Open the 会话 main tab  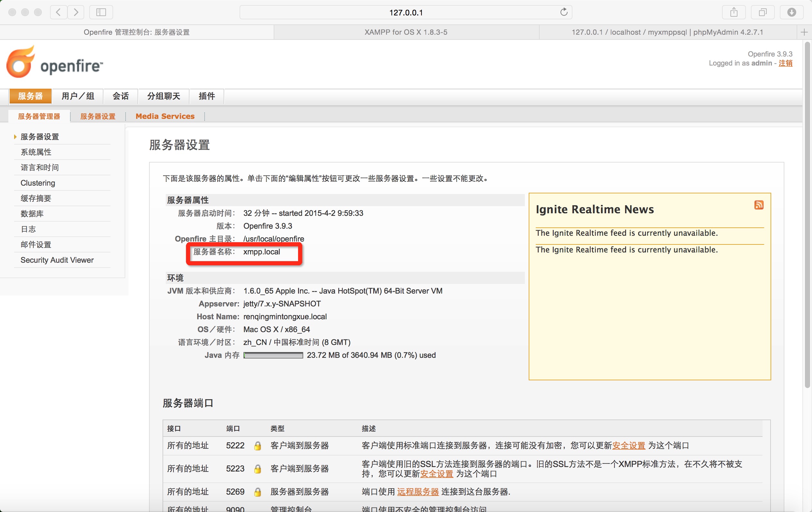121,96
